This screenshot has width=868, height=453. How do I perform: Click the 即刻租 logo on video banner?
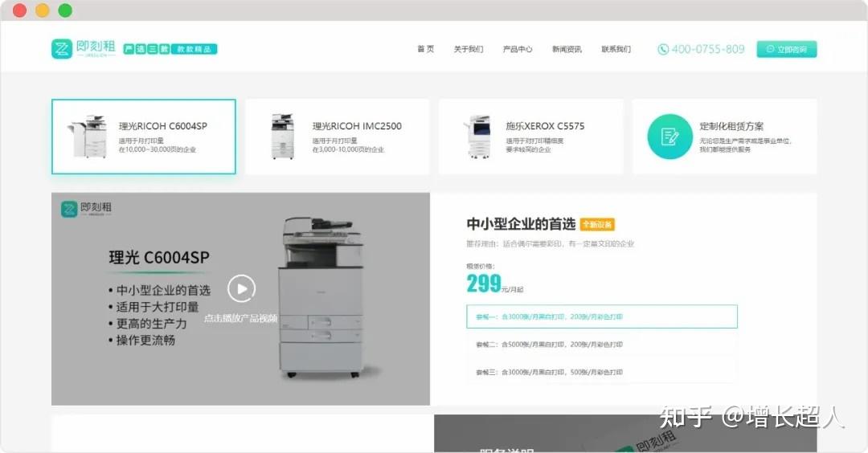pos(86,209)
